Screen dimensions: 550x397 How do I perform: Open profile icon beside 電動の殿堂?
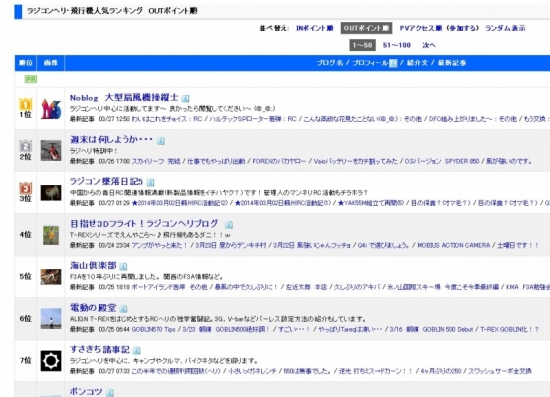click(123, 309)
